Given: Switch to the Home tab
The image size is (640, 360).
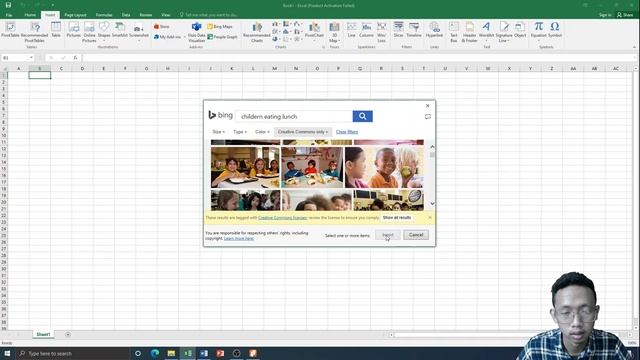Looking at the screenshot, I should pyautogui.click(x=30, y=15).
